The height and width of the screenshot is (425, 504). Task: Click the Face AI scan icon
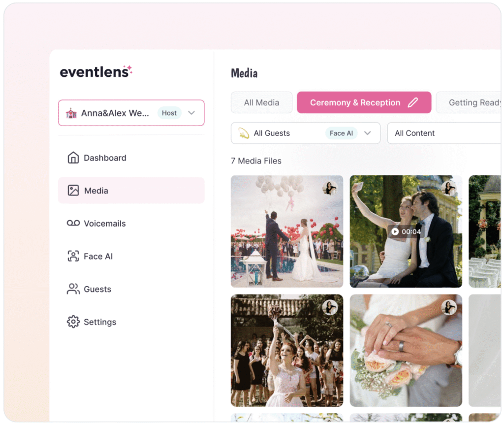pyautogui.click(x=73, y=256)
